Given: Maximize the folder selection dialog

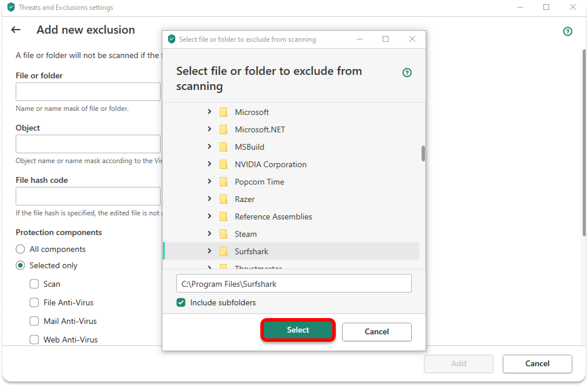Looking at the screenshot, I should (386, 39).
